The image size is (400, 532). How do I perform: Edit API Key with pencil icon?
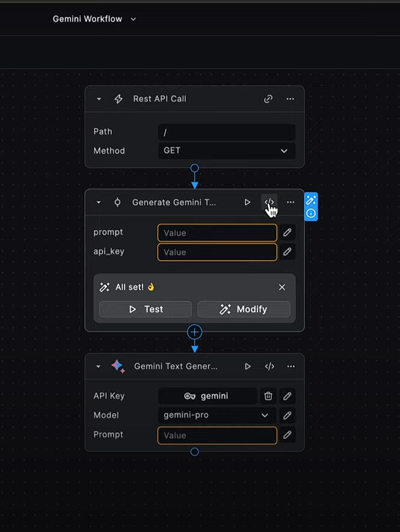287,396
